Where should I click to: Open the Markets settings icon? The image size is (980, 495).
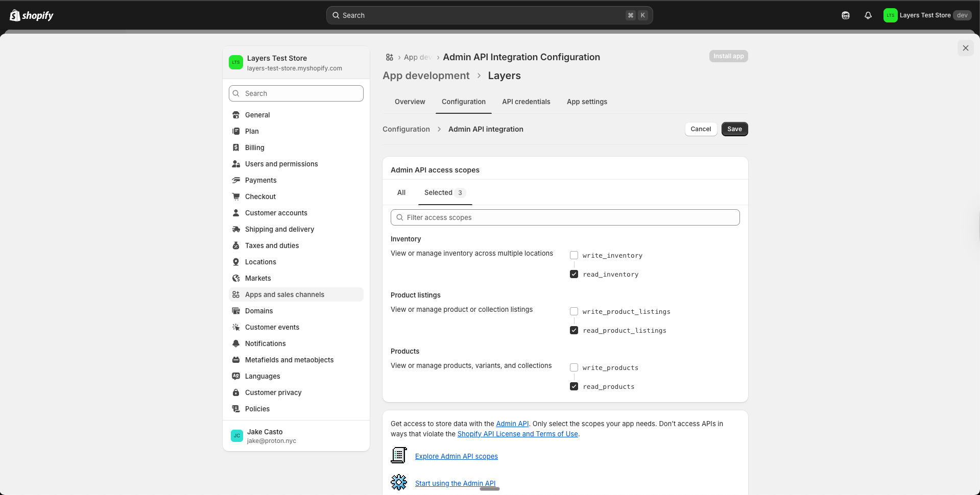235,278
